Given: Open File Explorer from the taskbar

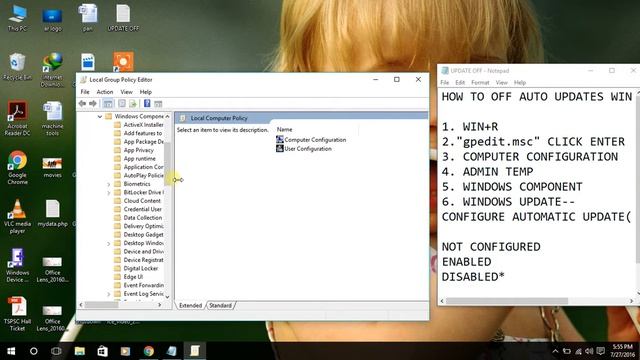Looking at the screenshot, I should [x=80, y=351].
